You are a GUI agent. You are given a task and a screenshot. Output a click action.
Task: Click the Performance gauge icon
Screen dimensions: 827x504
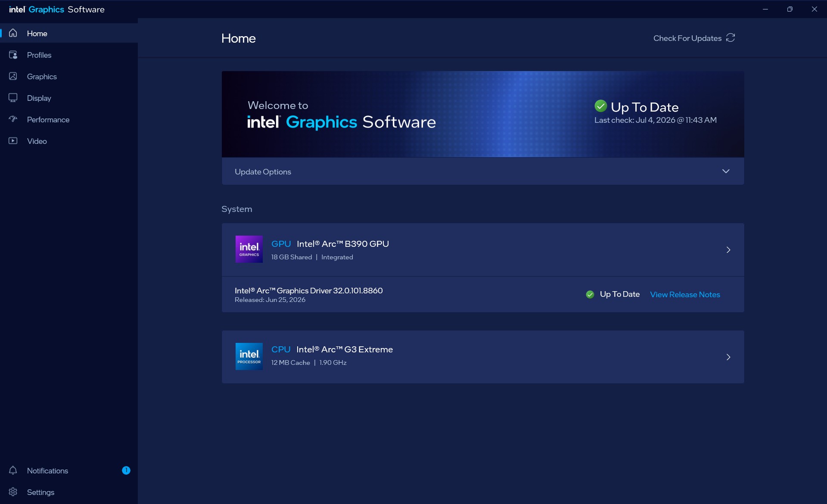[13, 119]
